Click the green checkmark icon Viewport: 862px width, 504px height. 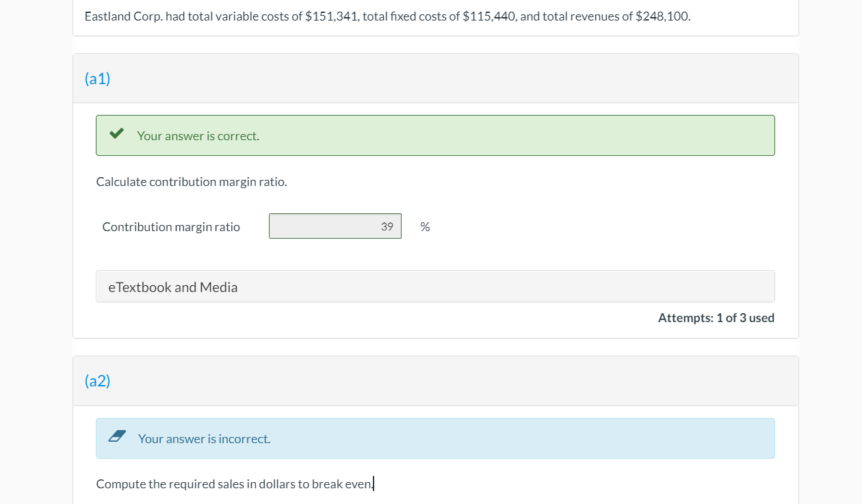116,134
